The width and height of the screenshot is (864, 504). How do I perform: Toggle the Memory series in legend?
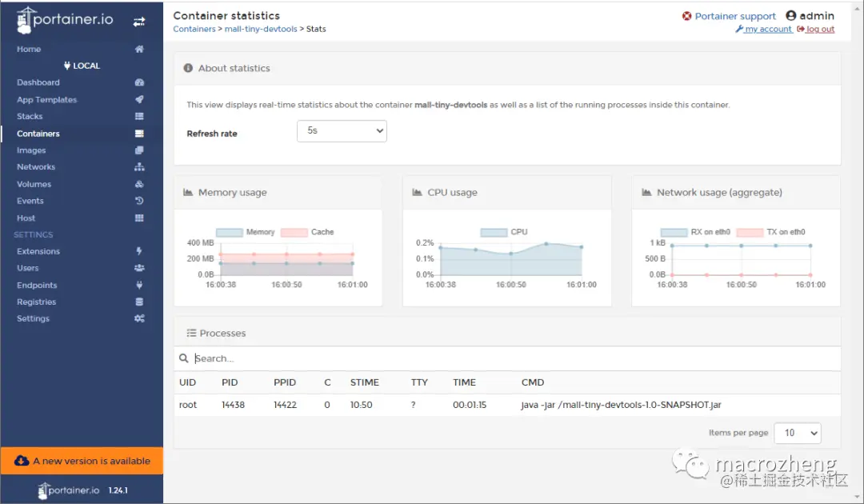pyautogui.click(x=246, y=233)
